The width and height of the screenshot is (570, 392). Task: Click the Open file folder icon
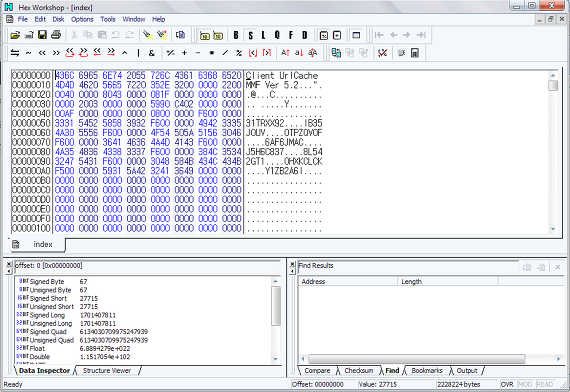pyautogui.click(x=15, y=35)
